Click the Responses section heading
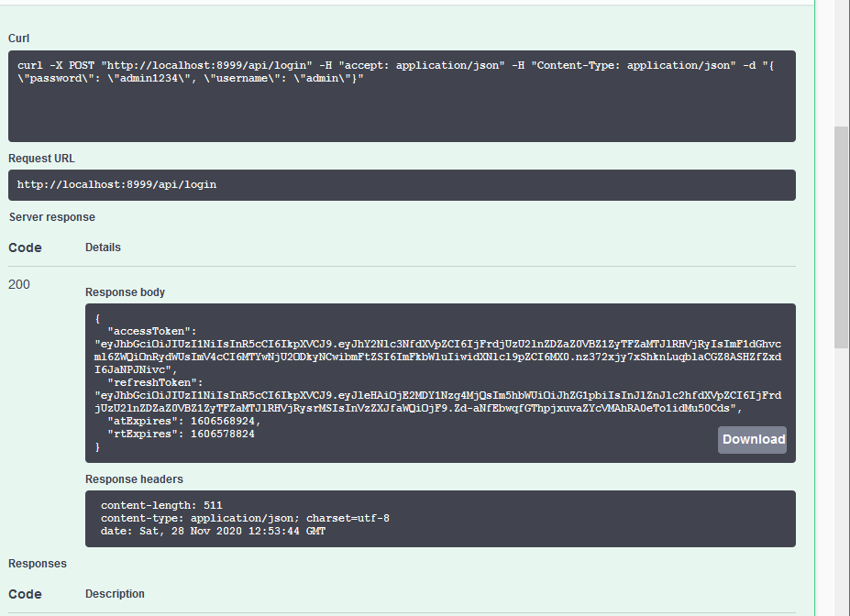This screenshot has height=616, width=850. tap(38, 564)
